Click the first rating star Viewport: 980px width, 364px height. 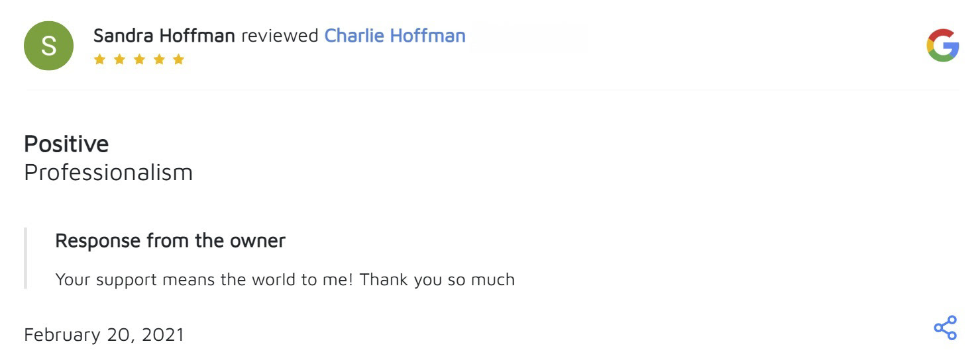coord(99,60)
